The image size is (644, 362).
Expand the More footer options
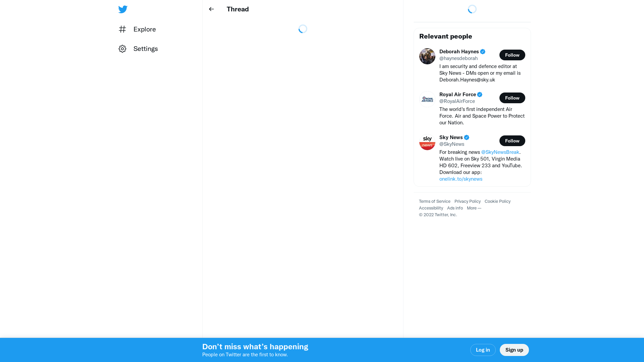tap(474, 208)
